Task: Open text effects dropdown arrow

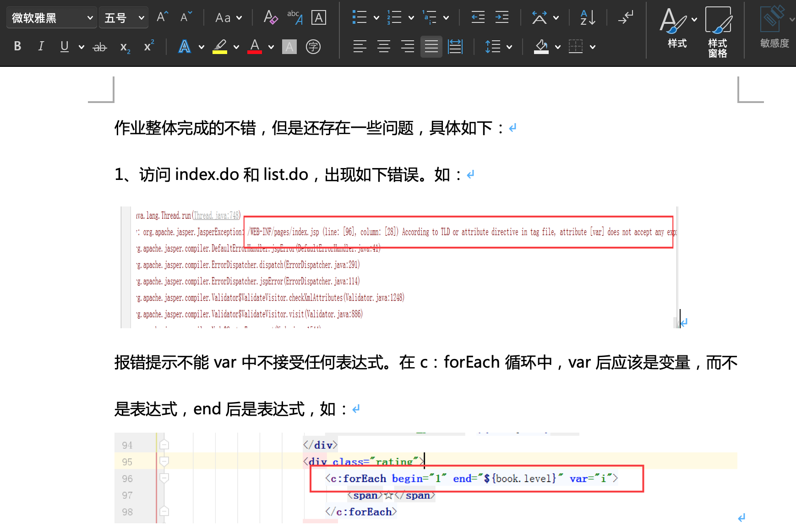Action: 202,47
